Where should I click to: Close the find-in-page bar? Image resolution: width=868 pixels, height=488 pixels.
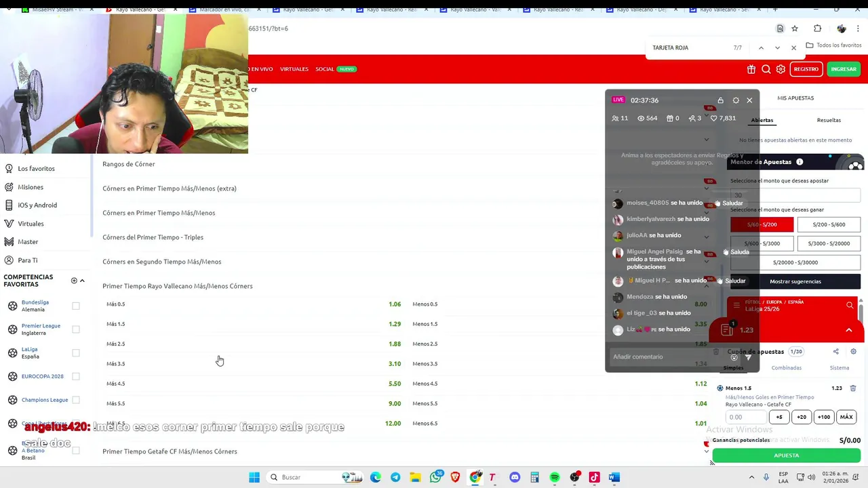click(793, 47)
